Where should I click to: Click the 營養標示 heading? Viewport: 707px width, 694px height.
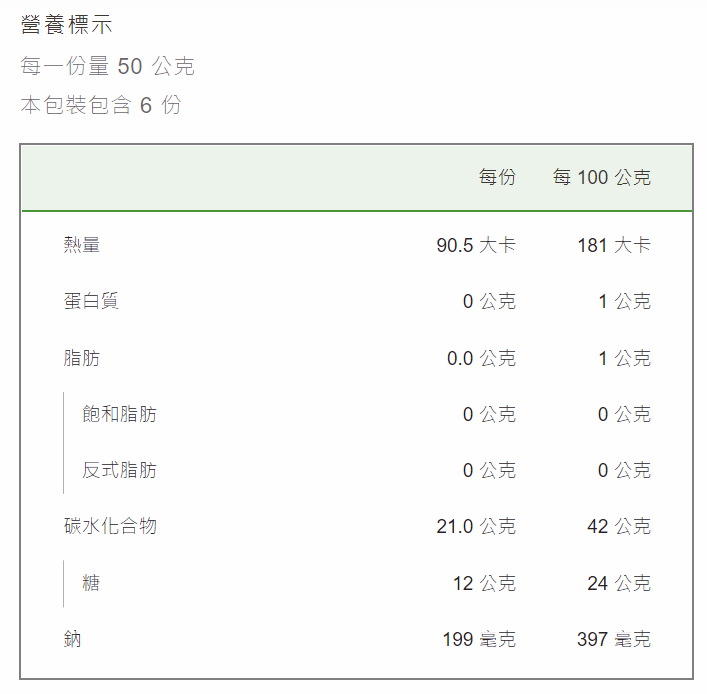66,24
